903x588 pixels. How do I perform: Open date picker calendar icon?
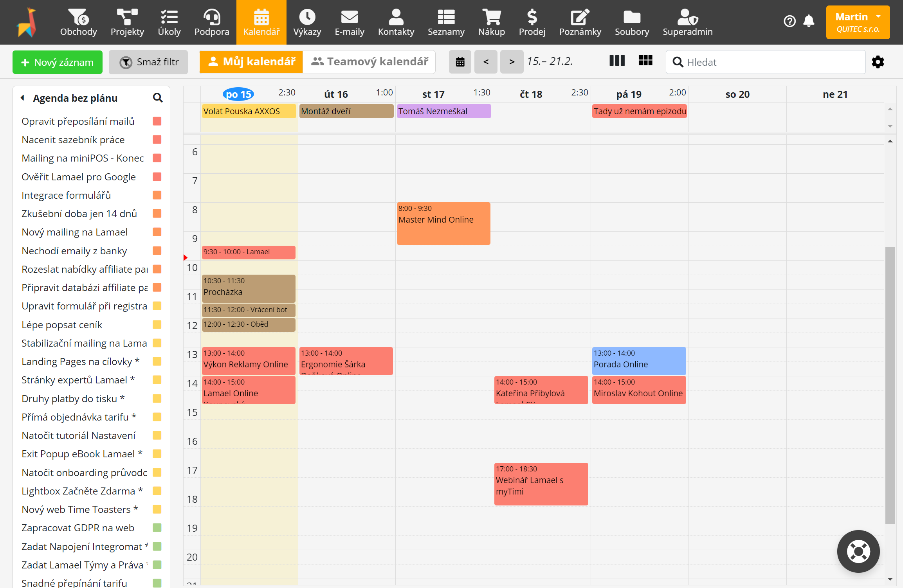460,62
